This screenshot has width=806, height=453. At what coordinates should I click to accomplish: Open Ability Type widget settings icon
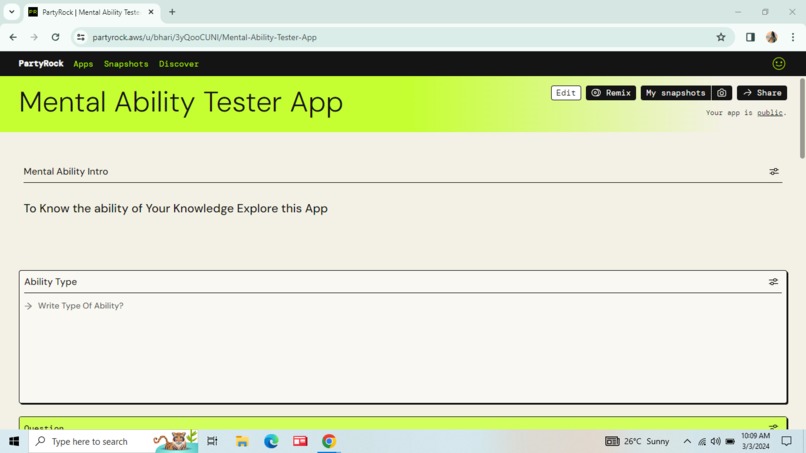[773, 282]
